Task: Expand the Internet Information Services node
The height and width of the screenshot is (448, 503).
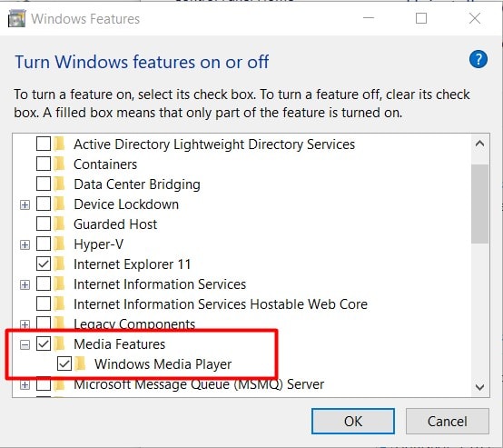Action: click(25, 284)
